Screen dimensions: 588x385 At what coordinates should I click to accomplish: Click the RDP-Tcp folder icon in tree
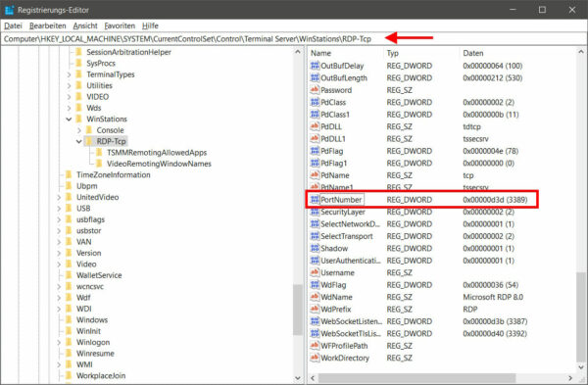pyautogui.click(x=89, y=141)
